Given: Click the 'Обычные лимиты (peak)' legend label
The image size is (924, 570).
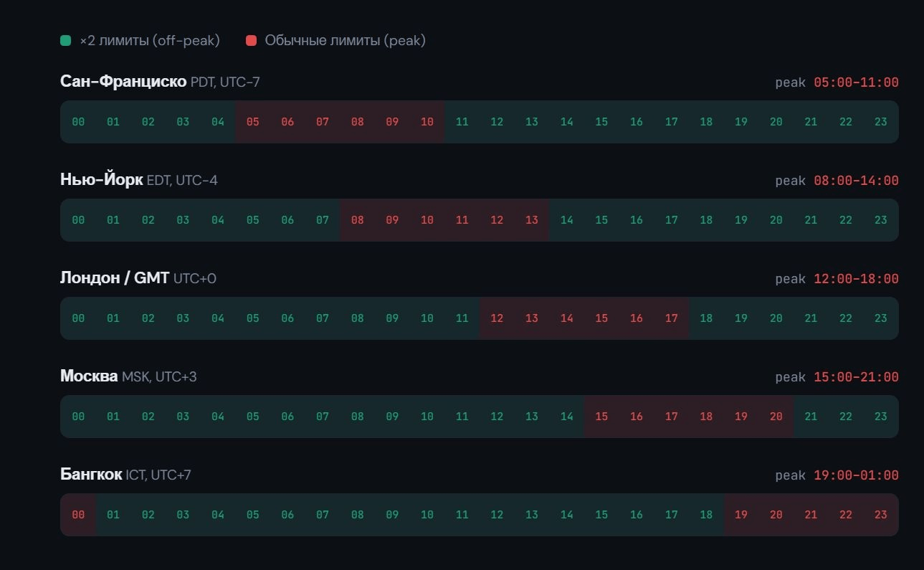Looking at the screenshot, I should click(x=345, y=41).
